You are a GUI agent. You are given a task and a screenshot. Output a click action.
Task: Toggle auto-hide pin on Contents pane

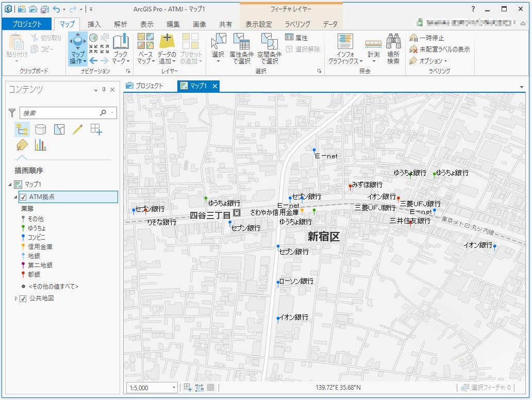[x=104, y=90]
